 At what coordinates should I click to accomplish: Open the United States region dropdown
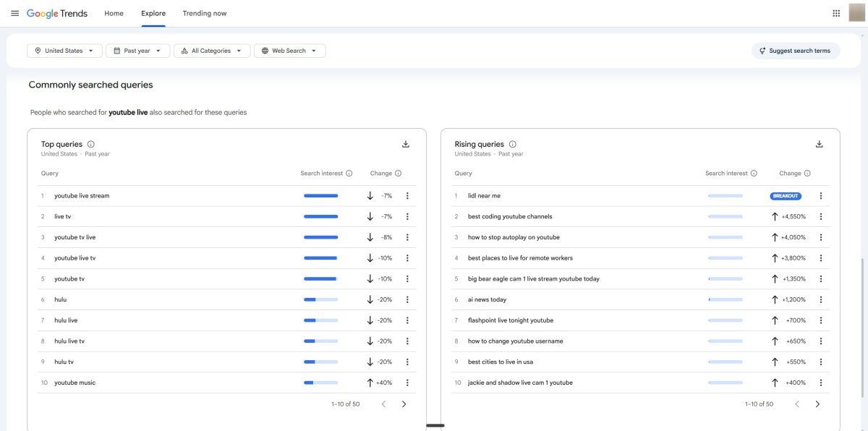64,51
